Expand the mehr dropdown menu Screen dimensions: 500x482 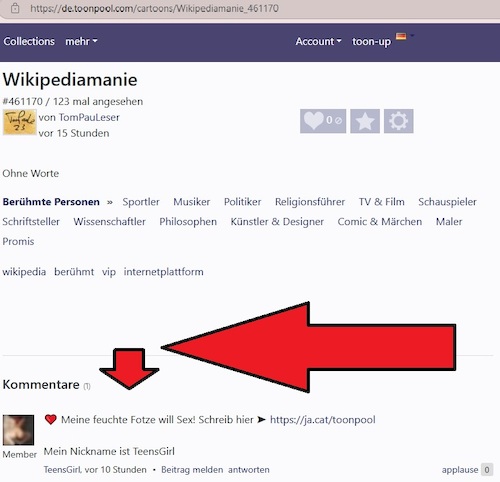coord(81,41)
